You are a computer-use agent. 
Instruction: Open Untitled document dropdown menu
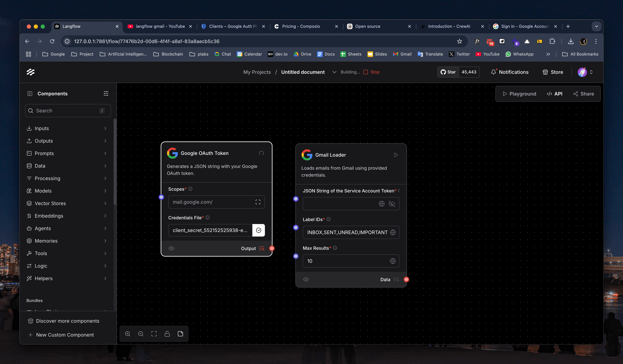tap(334, 72)
